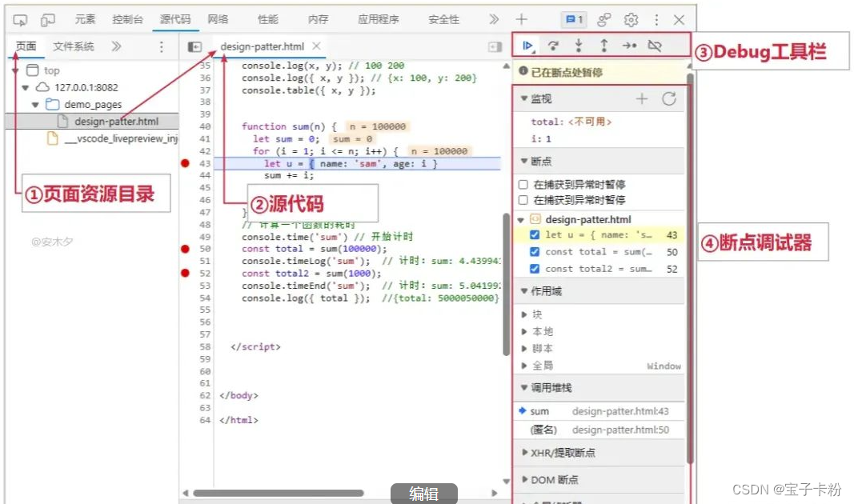
Task: Expand the 全局 global scope
Action: (524, 366)
